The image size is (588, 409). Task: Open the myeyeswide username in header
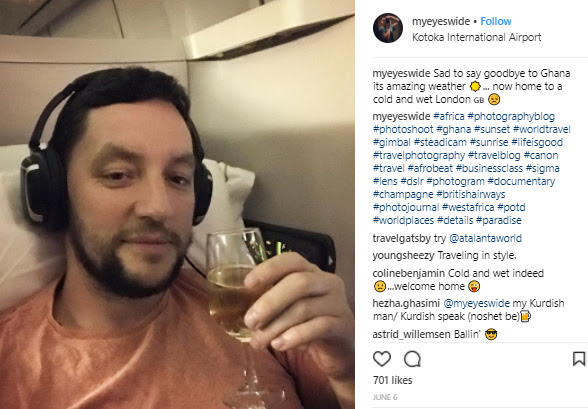[441, 21]
